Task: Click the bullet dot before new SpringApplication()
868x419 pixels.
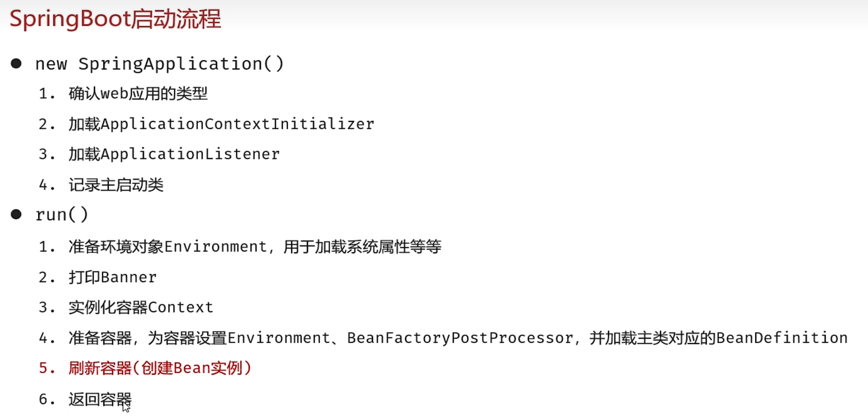Action: [x=16, y=64]
